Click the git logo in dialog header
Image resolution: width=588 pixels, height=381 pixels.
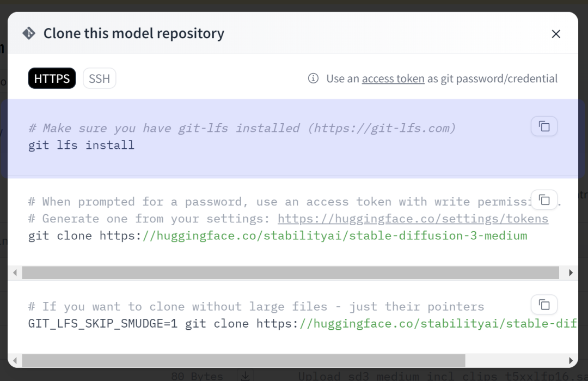click(x=29, y=33)
